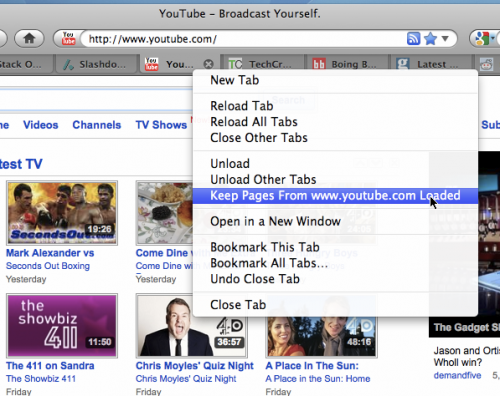Click the Home toolbar button
This screenshot has height=396, width=500.
point(29,39)
